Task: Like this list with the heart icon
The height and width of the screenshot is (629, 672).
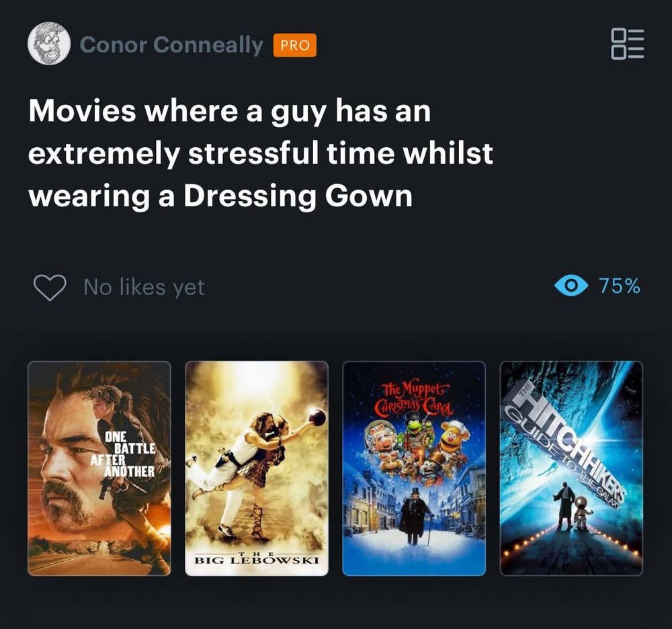Action: [50, 288]
